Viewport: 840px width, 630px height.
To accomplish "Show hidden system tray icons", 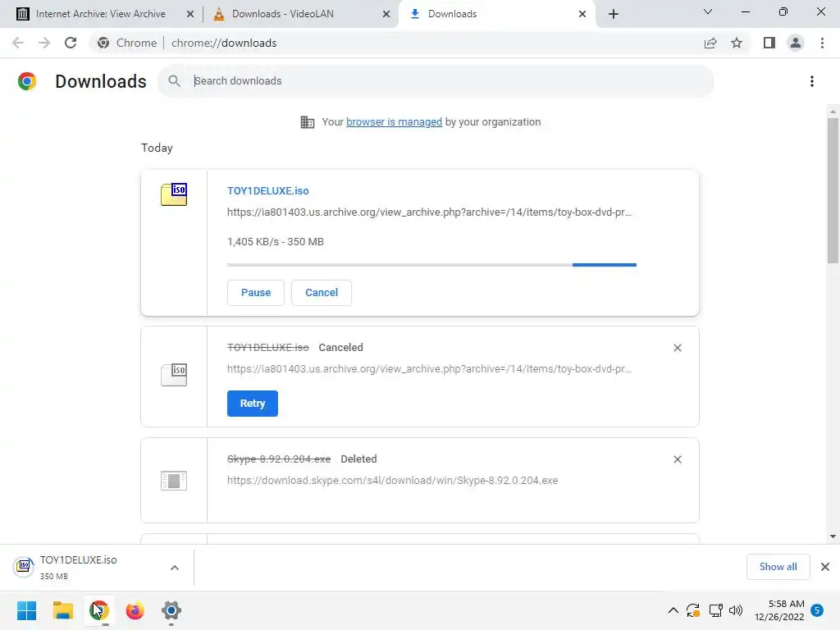I will pyautogui.click(x=673, y=610).
